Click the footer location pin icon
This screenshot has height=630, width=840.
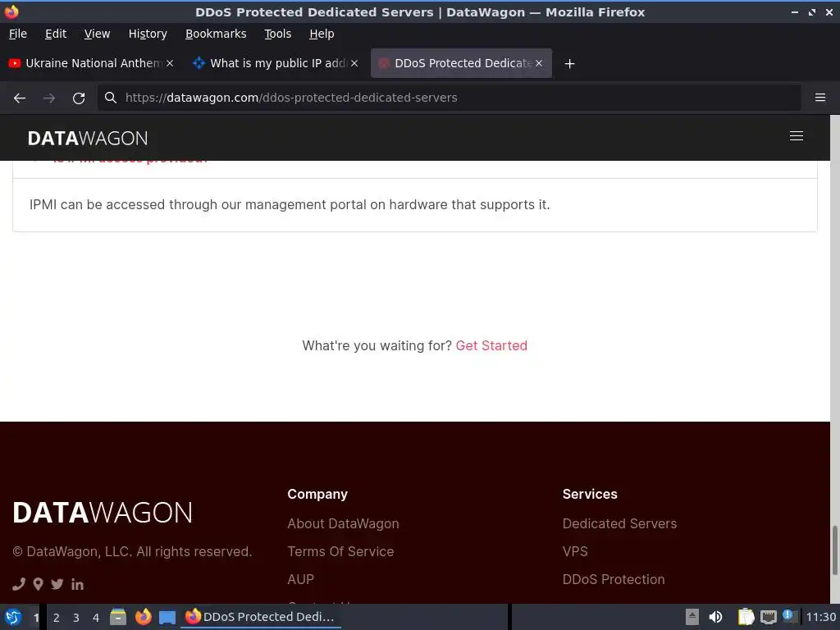pyautogui.click(x=38, y=584)
